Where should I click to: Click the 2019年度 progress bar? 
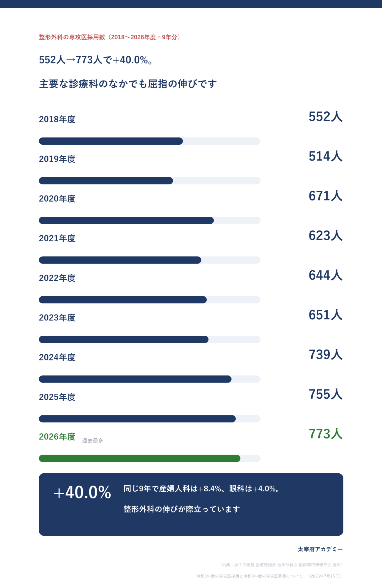(149, 181)
